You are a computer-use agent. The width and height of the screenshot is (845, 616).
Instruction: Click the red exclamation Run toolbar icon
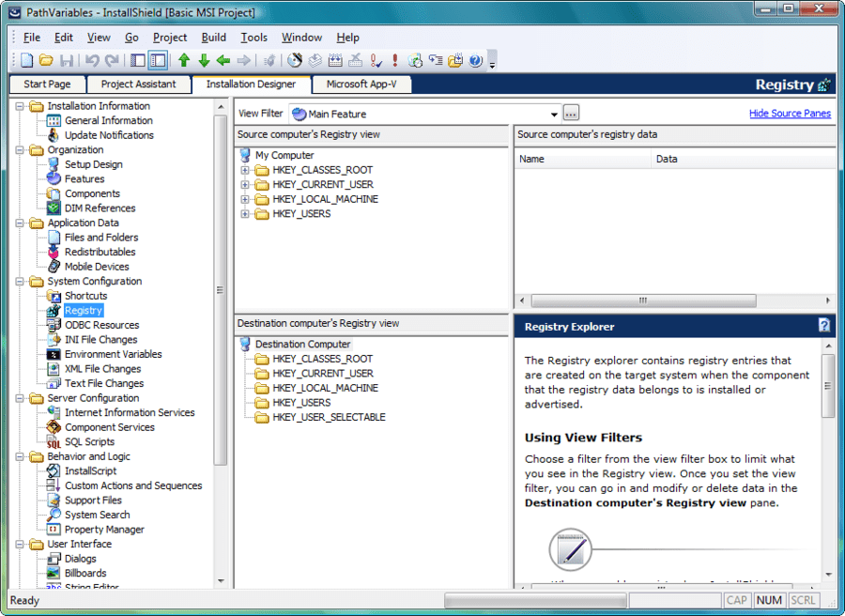[395, 60]
